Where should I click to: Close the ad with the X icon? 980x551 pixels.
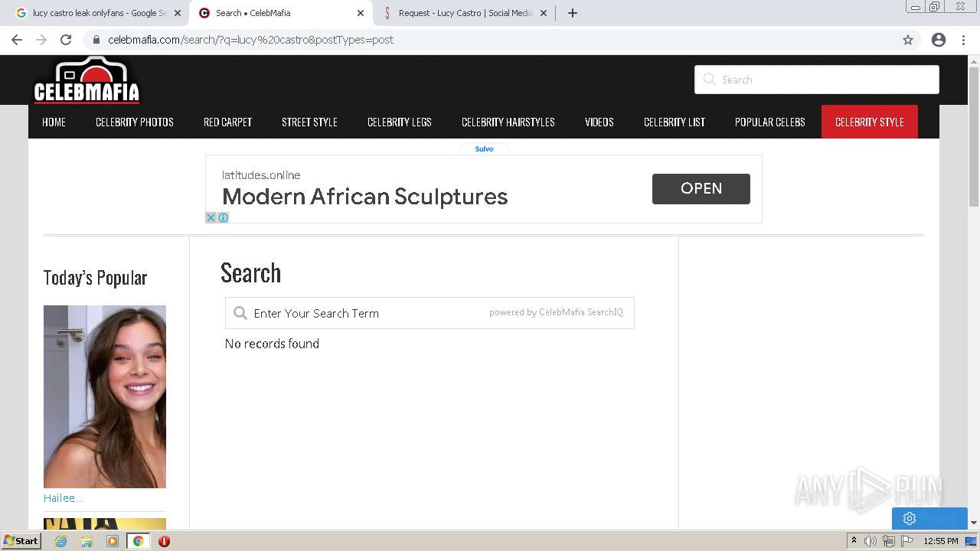pos(211,217)
